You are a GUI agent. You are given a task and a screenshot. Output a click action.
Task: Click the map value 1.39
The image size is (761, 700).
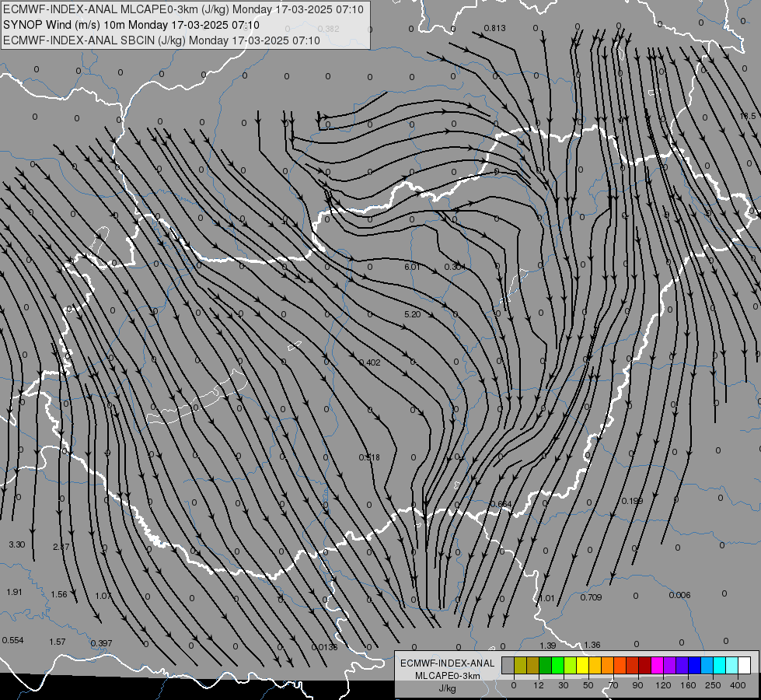click(x=547, y=646)
